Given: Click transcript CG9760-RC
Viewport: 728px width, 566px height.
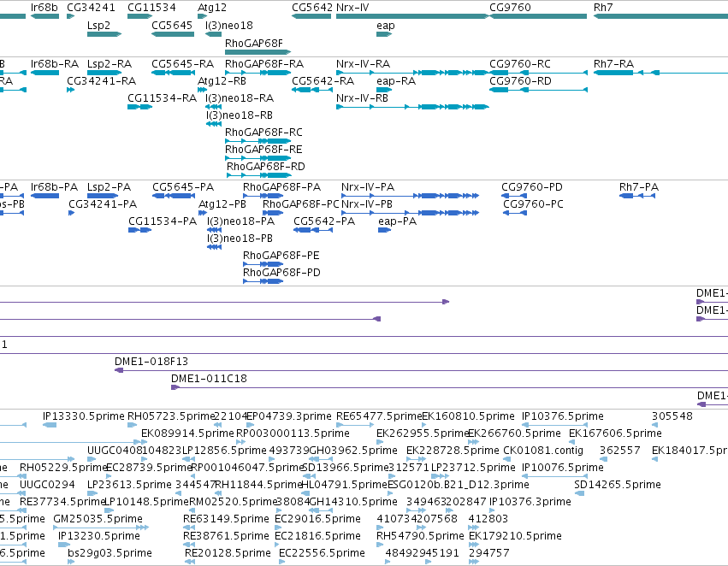Looking at the screenshot, I should 520,63.
